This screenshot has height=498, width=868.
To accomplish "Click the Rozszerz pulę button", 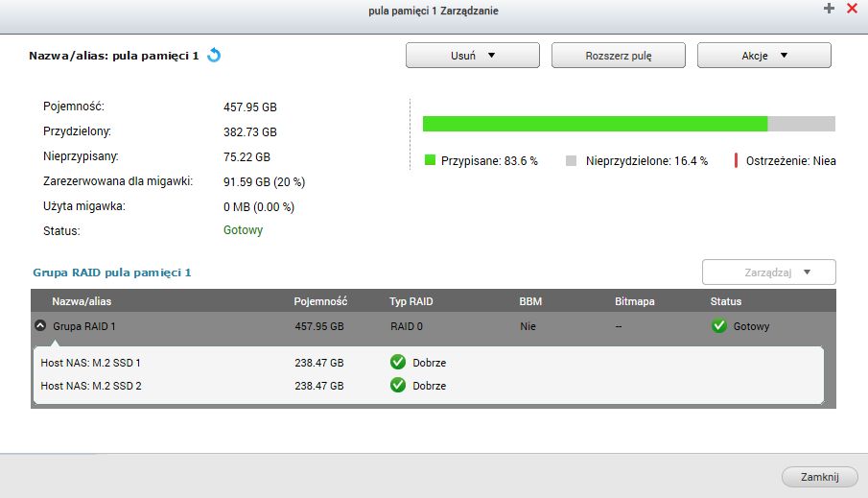I will pos(619,56).
